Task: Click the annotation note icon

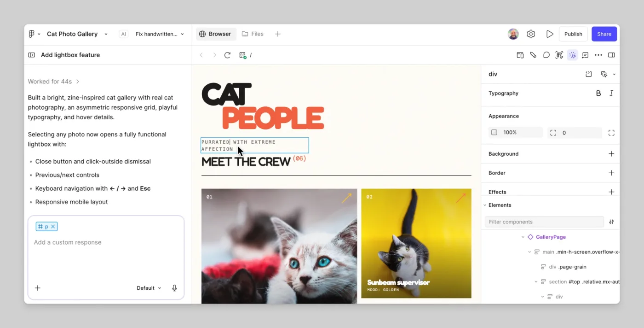Action: click(x=585, y=55)
